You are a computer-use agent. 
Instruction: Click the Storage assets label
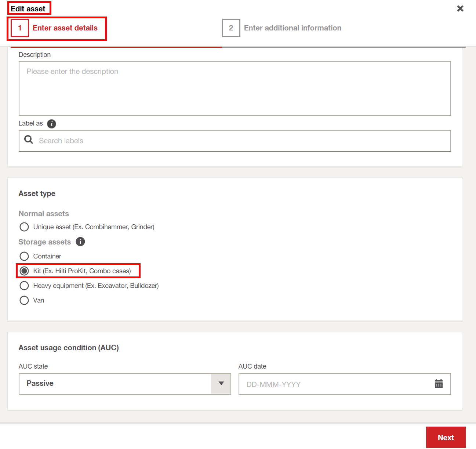tap(45, 242)
